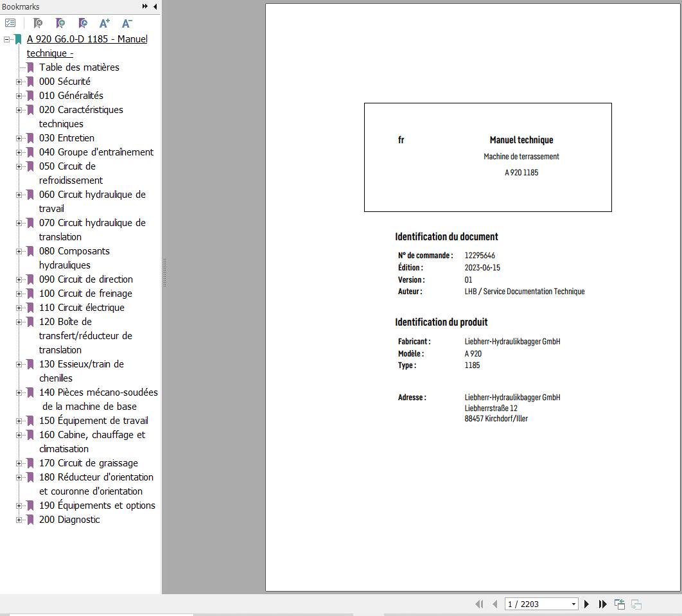The image size is (682, 616).
Task: Select 120 Boîte de transfert bookmark
Action: 85,336
